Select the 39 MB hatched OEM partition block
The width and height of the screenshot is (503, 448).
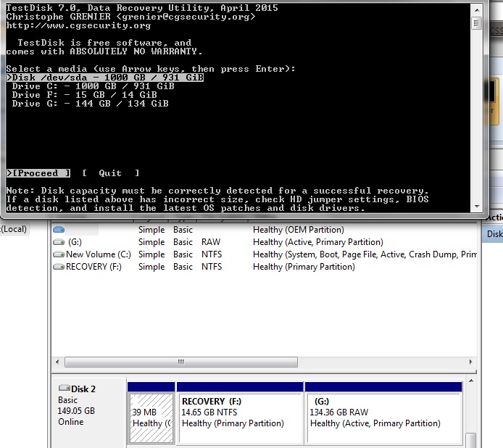click(x=151, y=418)
